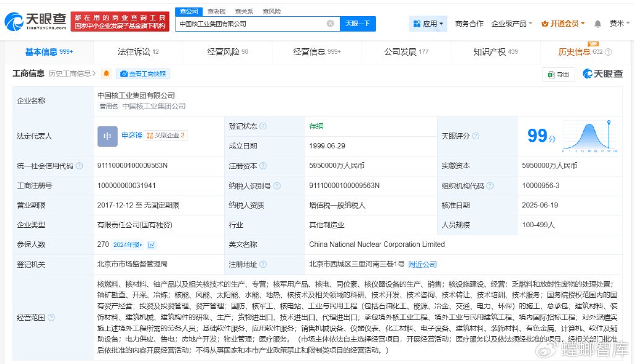
Task: Click the 导出 export button
Action: tap(558, 74)
